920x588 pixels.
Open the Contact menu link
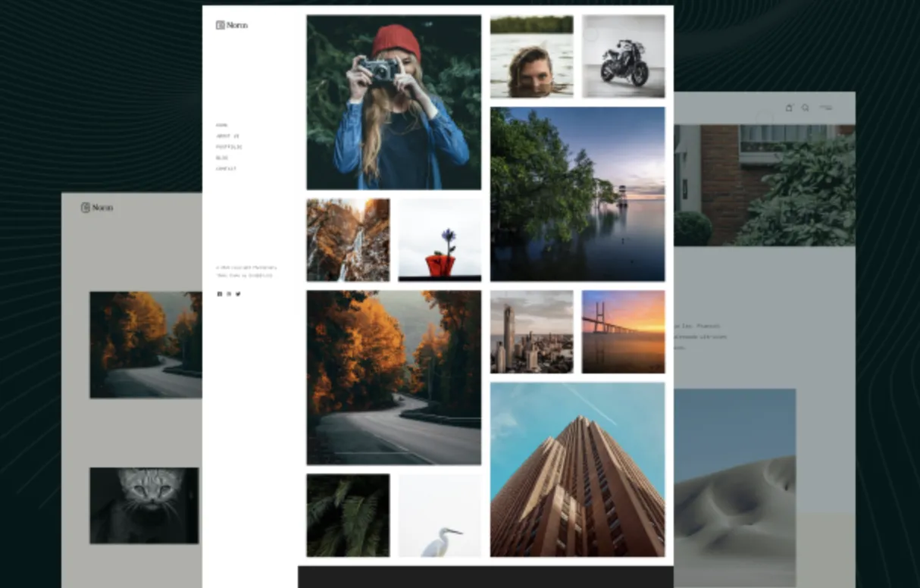coord(226,168)
